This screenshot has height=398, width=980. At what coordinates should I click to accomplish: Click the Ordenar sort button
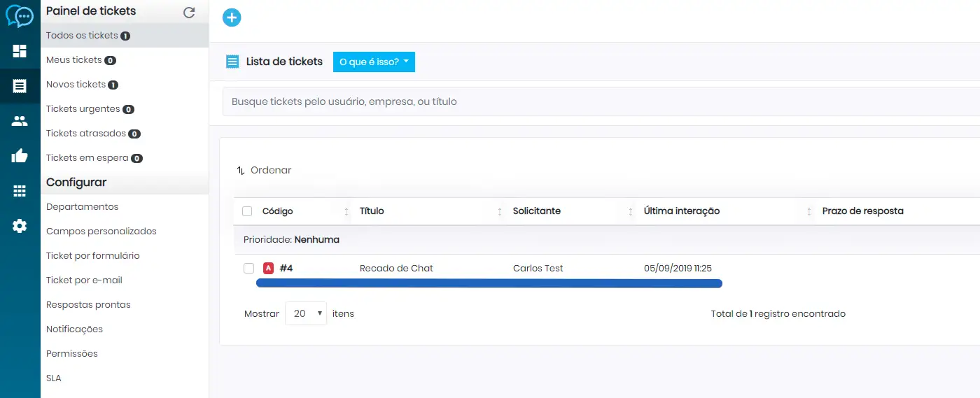tap(264, 170)
